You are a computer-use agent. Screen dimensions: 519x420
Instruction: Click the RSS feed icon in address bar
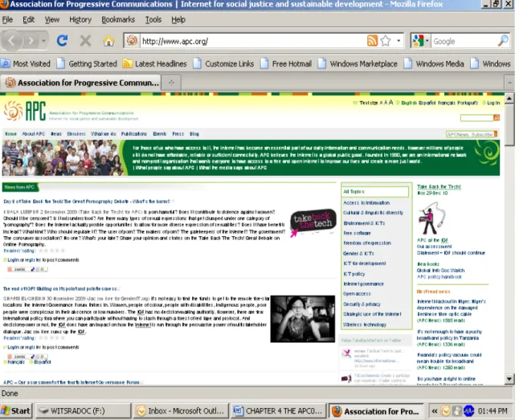click(x=372, y=41)
